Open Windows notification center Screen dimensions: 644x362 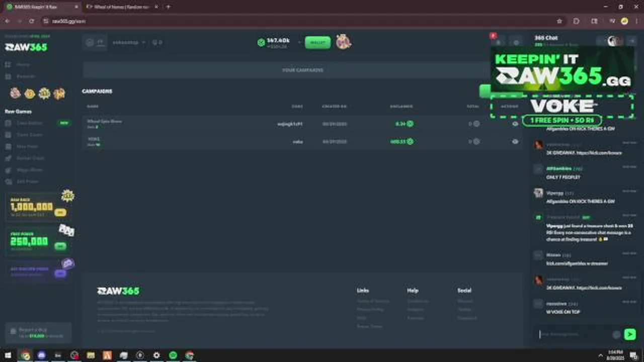coord(633,355)
